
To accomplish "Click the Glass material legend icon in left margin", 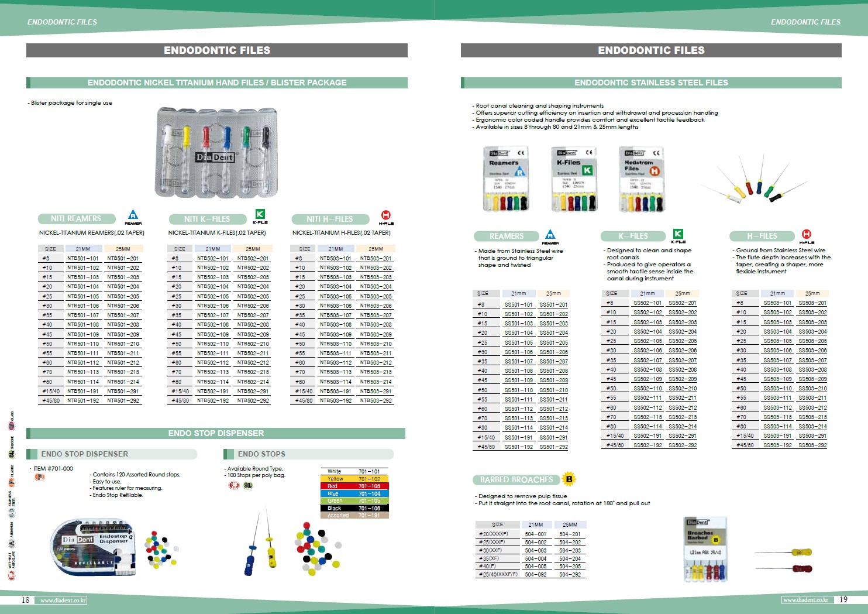I will pyautogui.click(x=11, y=426).
